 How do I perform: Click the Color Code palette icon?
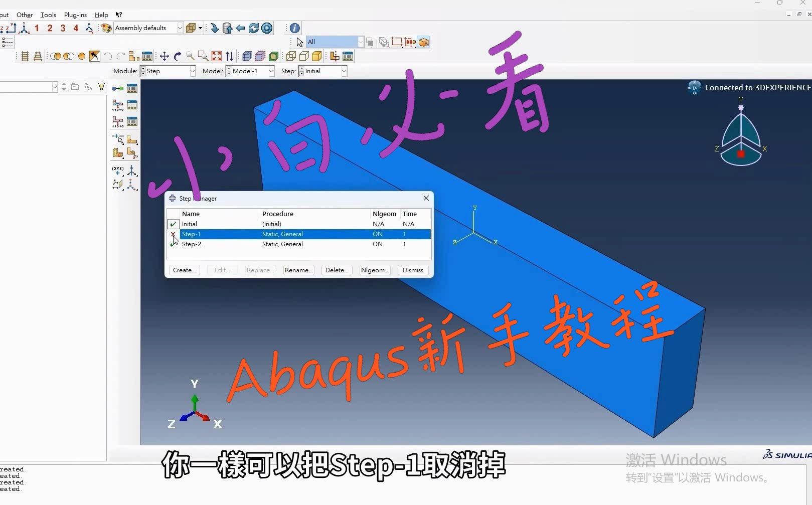(106, 28)
